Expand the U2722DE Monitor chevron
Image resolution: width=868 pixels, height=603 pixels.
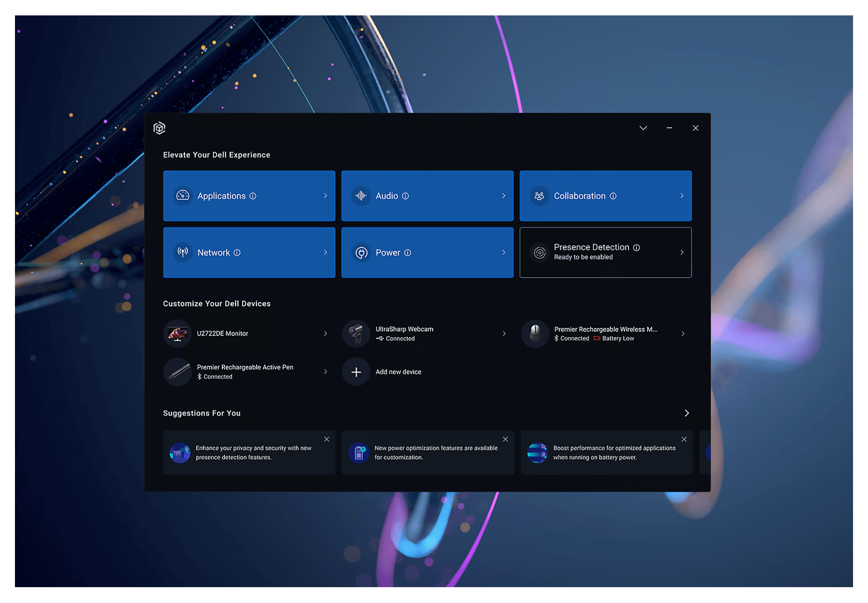(325, 334)
